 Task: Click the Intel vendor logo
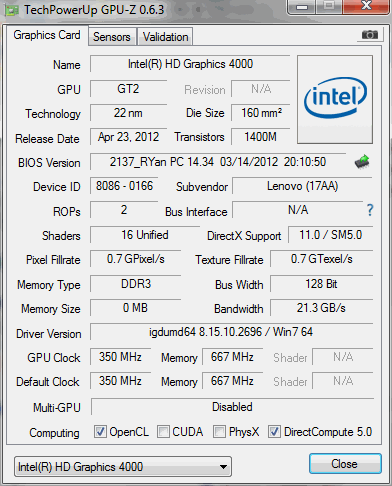pos(335,99)
